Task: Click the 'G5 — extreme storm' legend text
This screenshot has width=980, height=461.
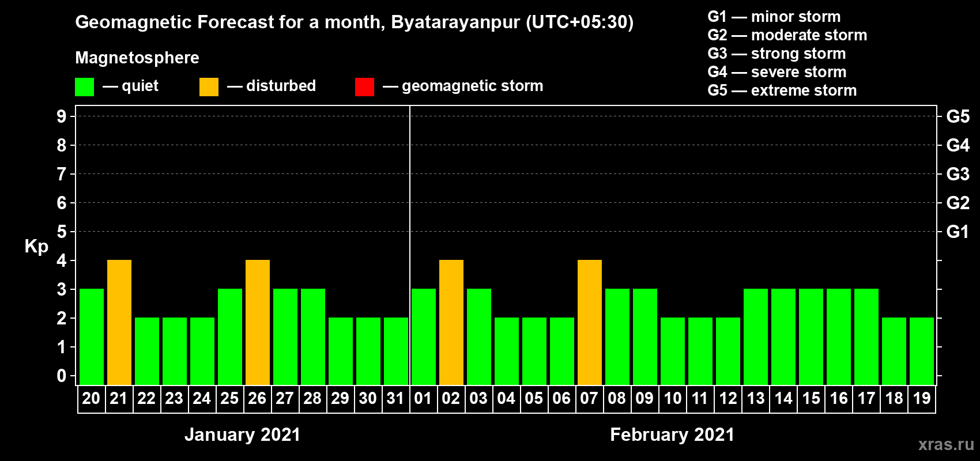Action: point(782,90)
